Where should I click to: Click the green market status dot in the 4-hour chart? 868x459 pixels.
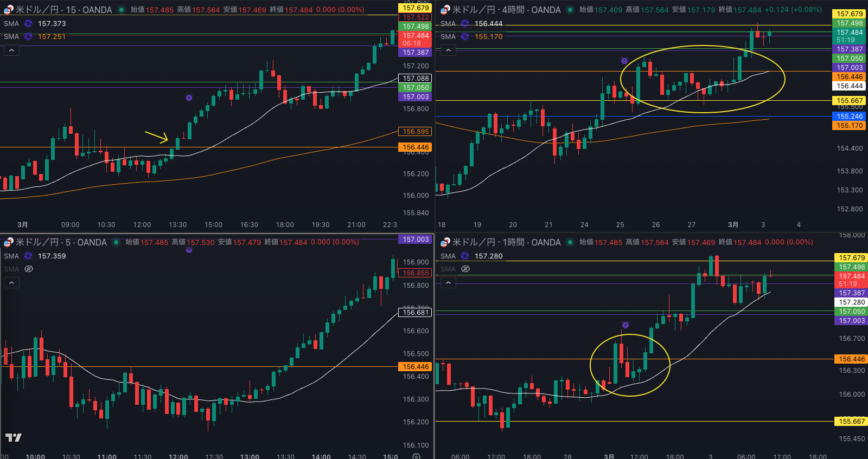(570, 10)
